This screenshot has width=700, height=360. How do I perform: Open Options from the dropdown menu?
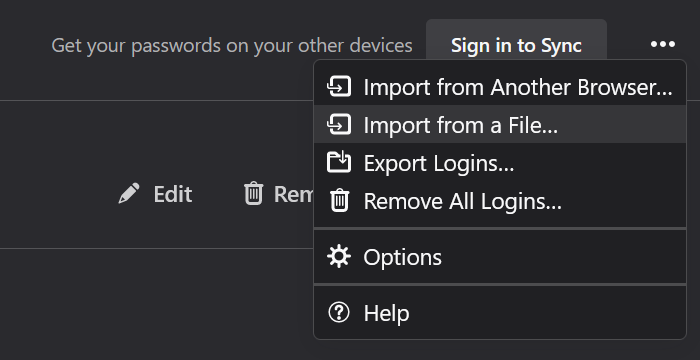tap(500, 257)
